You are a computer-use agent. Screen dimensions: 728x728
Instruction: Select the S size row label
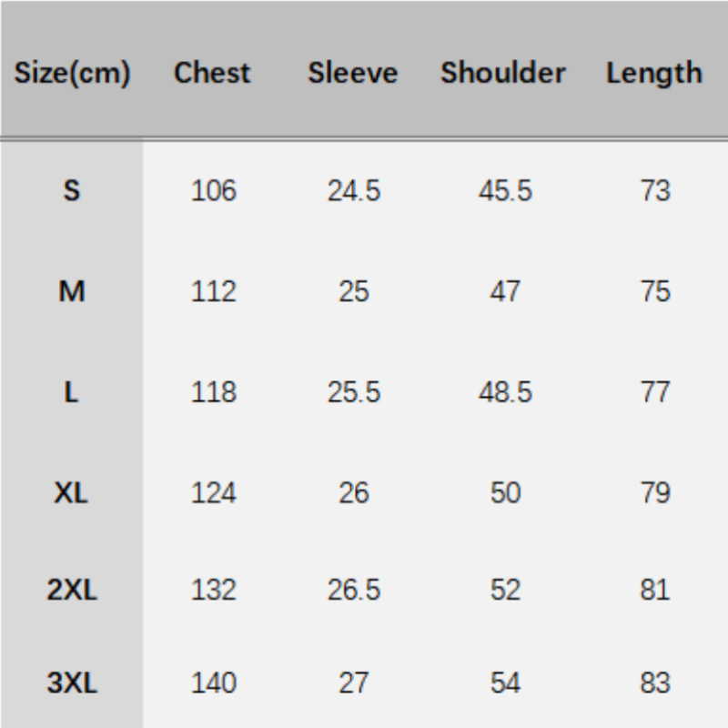(72, 191)
